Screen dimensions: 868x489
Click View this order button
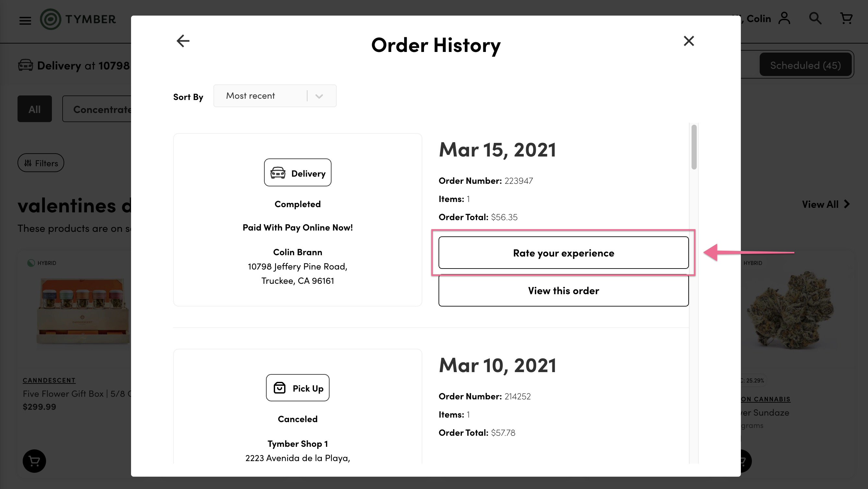(563, 290)
